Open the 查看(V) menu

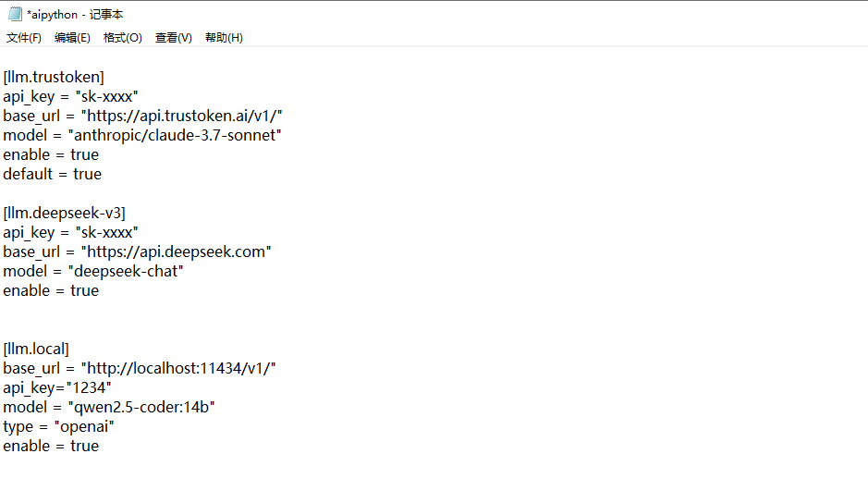tap(173, 38)
